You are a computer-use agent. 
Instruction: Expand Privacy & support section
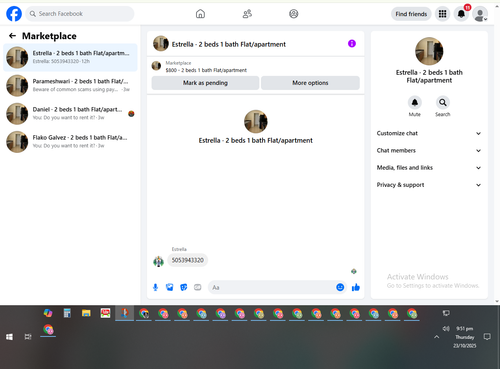pyautogui.click(x=429, y=185)
